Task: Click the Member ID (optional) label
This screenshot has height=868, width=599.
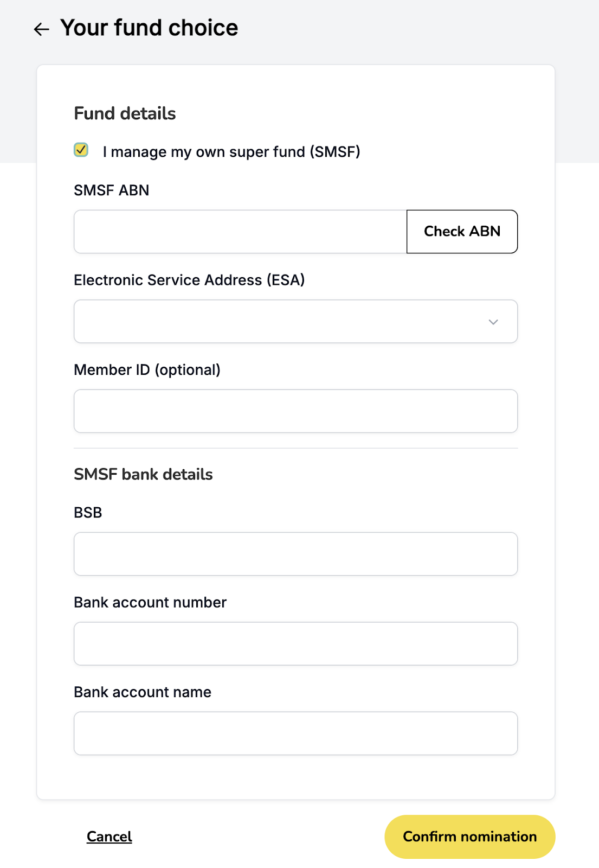Action: 147,370
